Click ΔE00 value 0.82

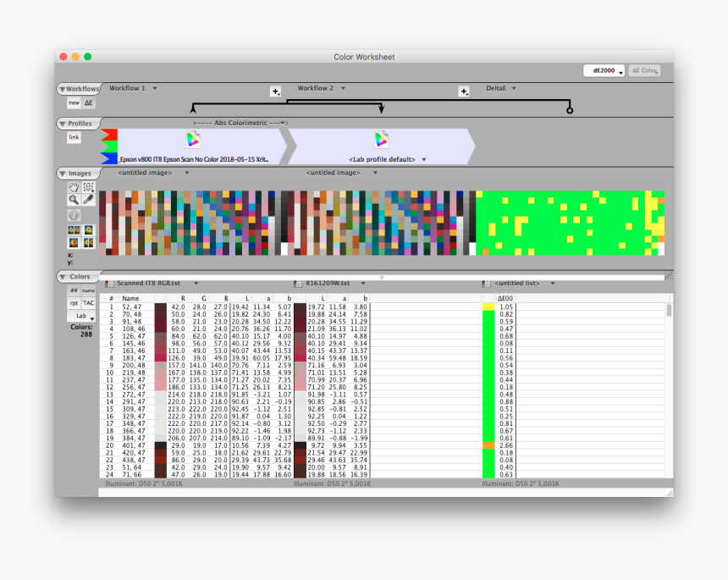[506, 314]
